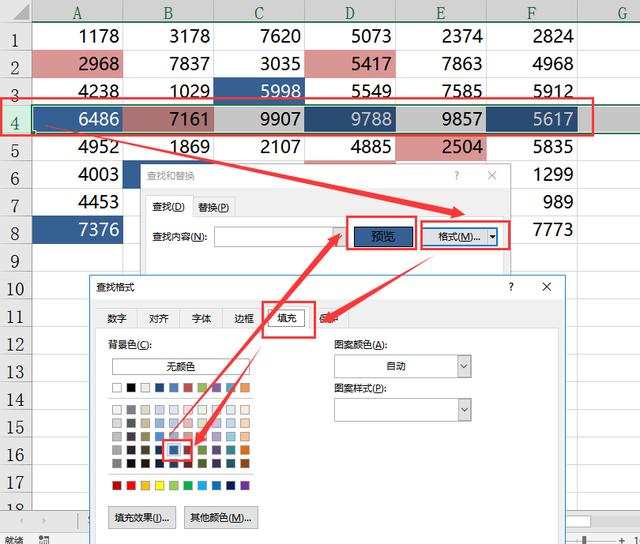Select cell containing 6486

(78, 119)
